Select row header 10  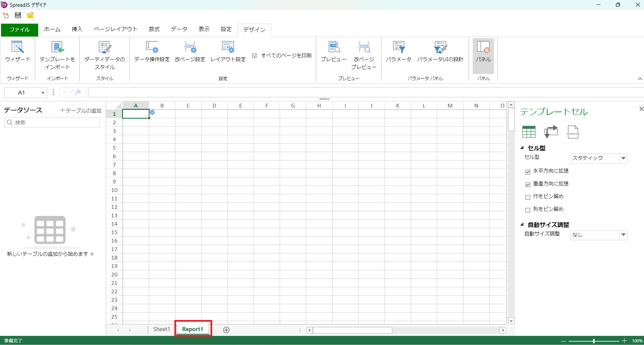(114, 190)
